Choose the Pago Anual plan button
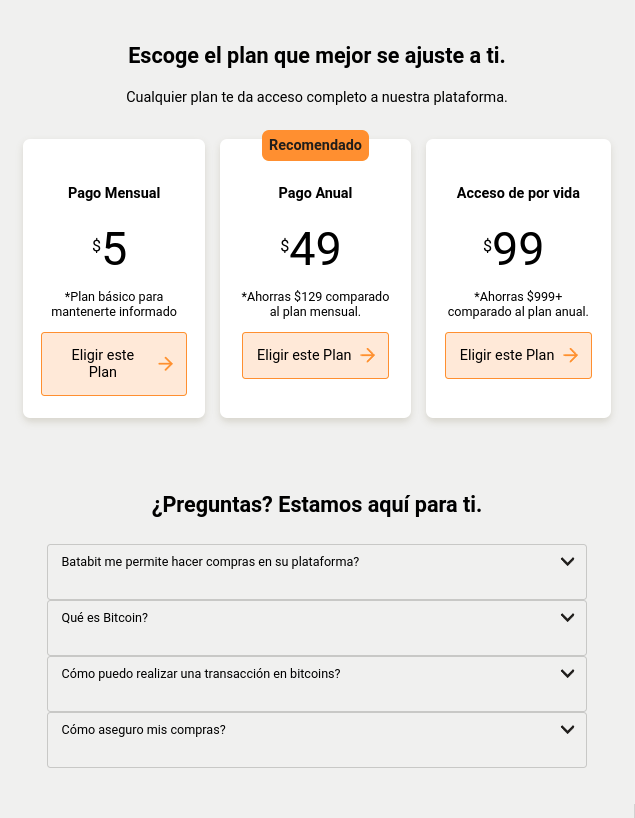Viewport: 635px width, 818px height. 315,355
